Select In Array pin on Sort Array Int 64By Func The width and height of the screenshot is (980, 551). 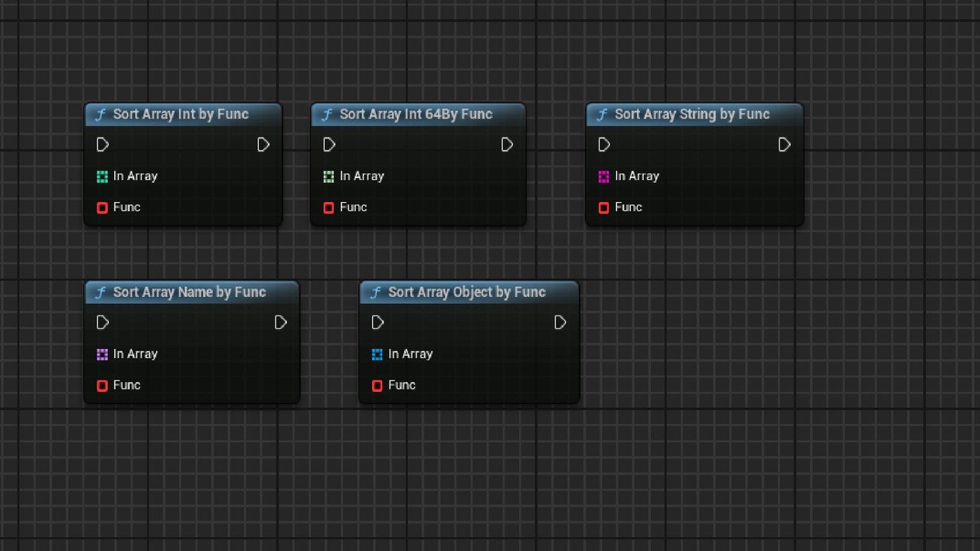(x=329, y=177)
